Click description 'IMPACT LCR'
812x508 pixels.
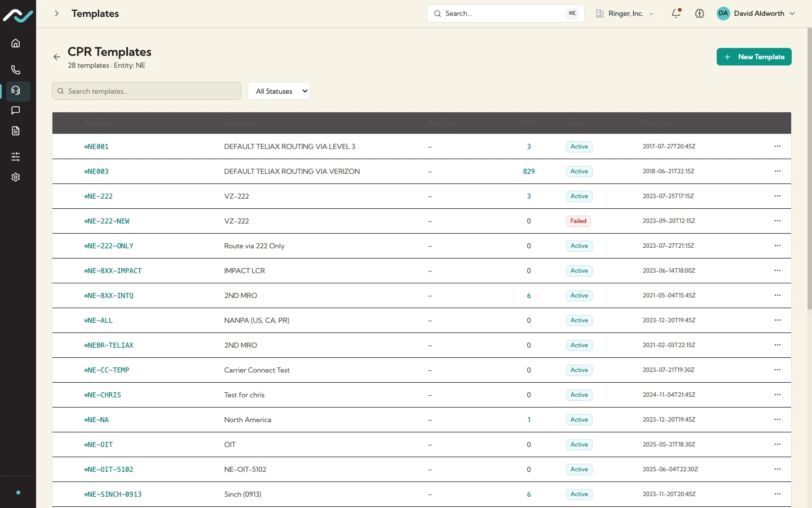pos(244,271)
